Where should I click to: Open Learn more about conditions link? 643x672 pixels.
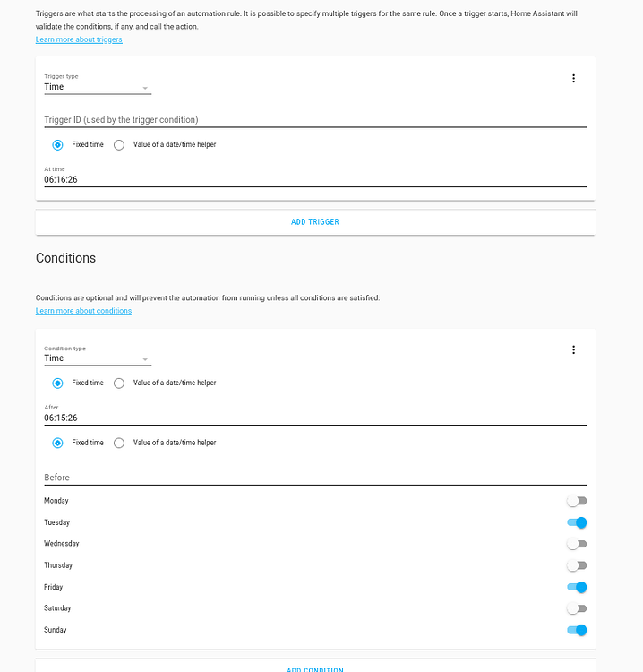pyautogui.click(x=83, y=311)
